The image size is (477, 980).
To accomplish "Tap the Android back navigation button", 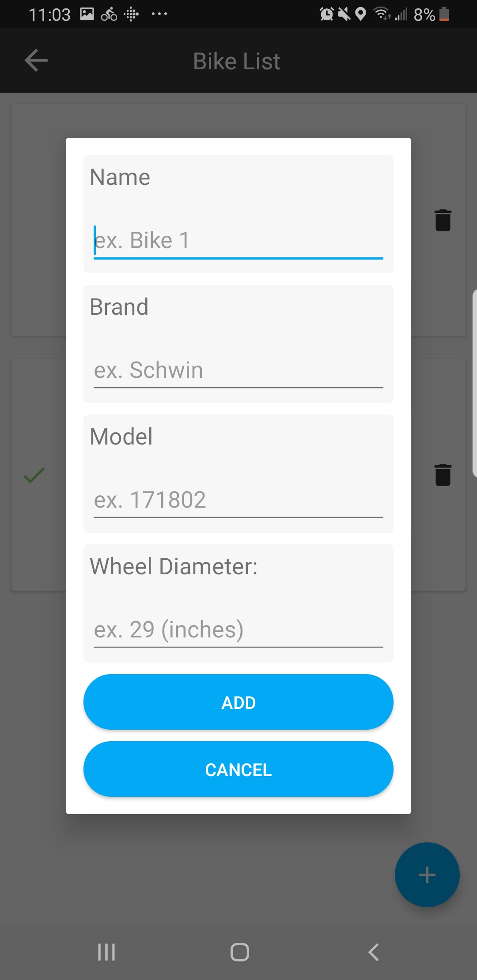I will tap(373, 952).
